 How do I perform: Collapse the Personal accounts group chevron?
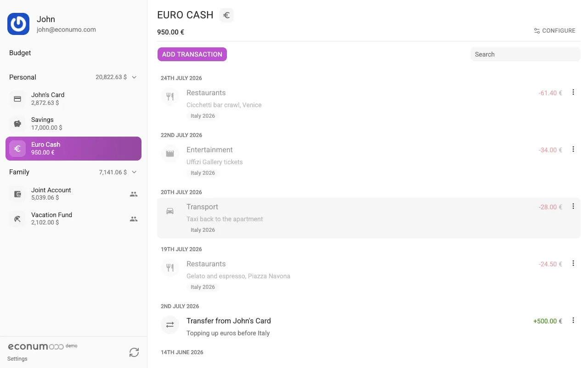click(134, 77)
